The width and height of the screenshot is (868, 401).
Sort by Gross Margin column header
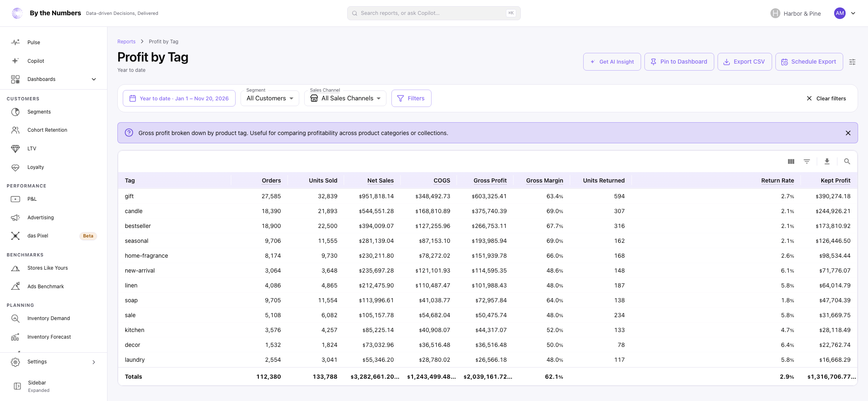pos(544,180)
